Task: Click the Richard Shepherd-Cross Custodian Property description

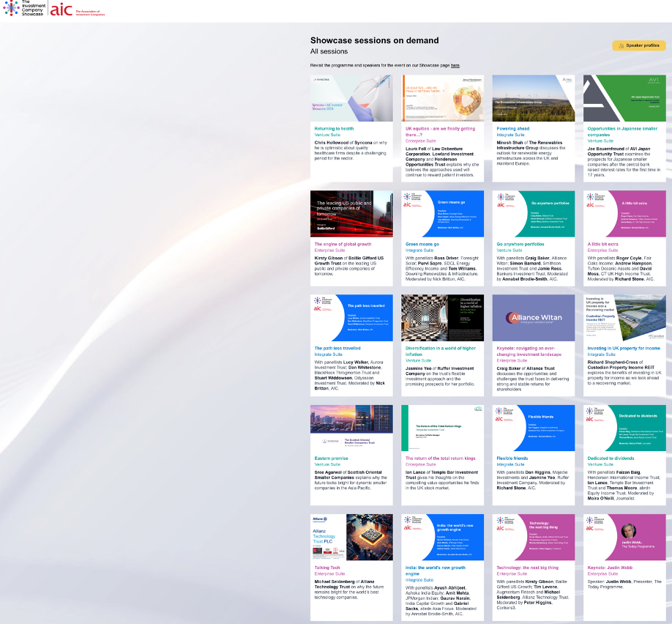Action: click(624, 373)
